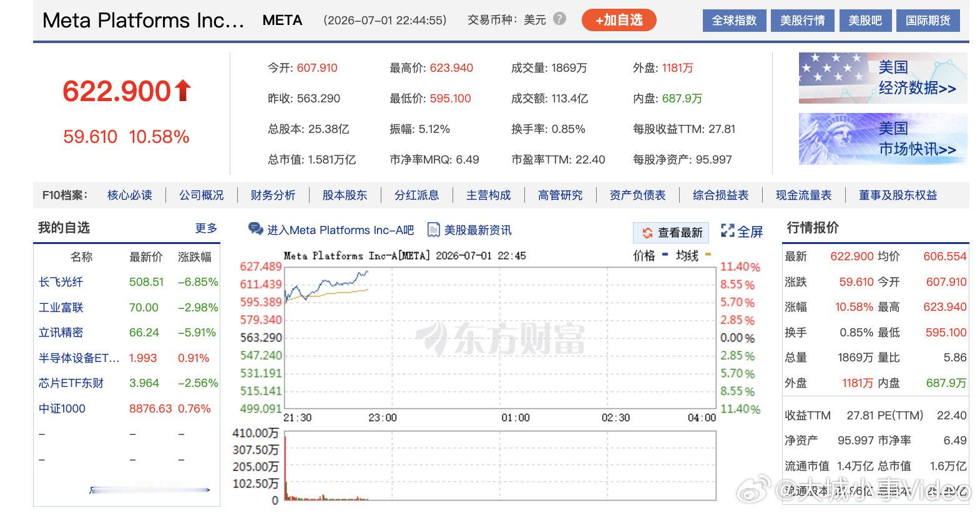Click the 最高价 value 623.940

[x=451, y=68]
